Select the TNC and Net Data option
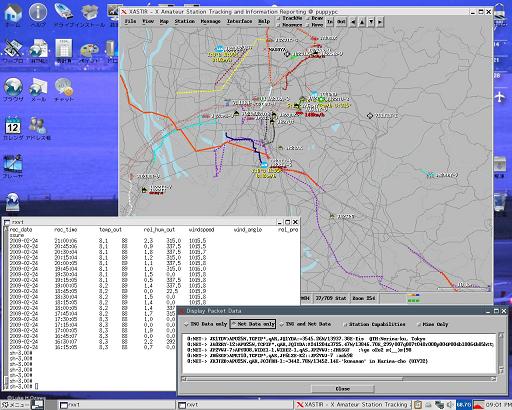This screenshot has width=512, height=410. 305,324
